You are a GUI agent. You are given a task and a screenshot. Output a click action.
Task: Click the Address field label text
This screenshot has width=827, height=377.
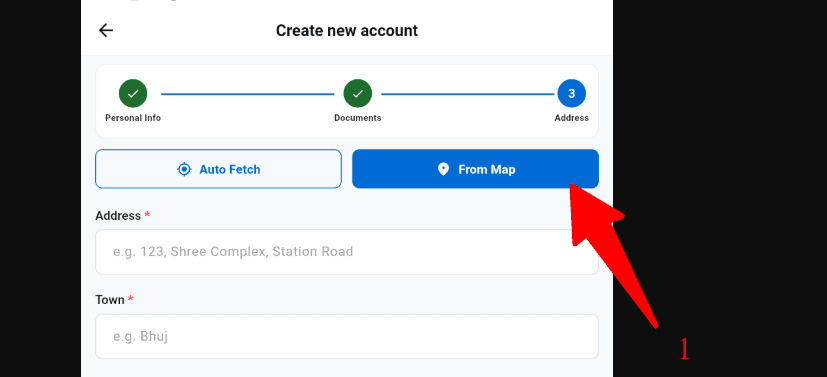[x=118, y=216]
